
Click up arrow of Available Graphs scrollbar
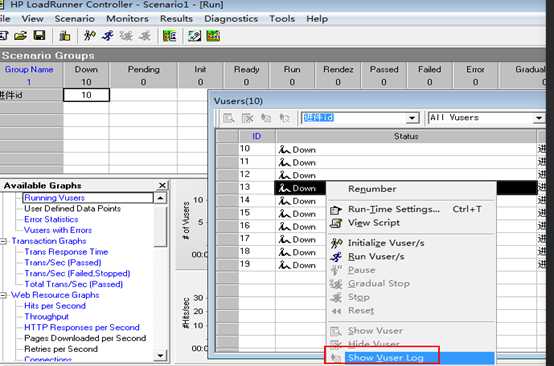point(160,198)
